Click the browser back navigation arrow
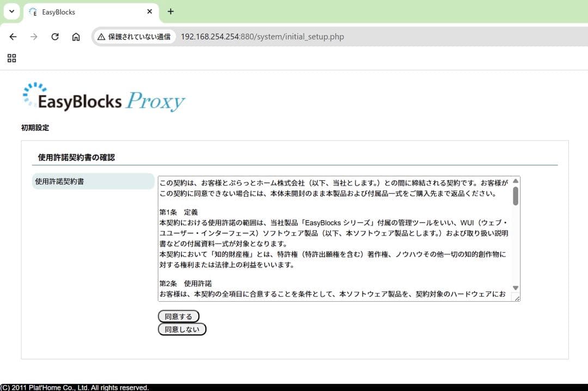The image size is (588, 391). click(x=13, y=36)
